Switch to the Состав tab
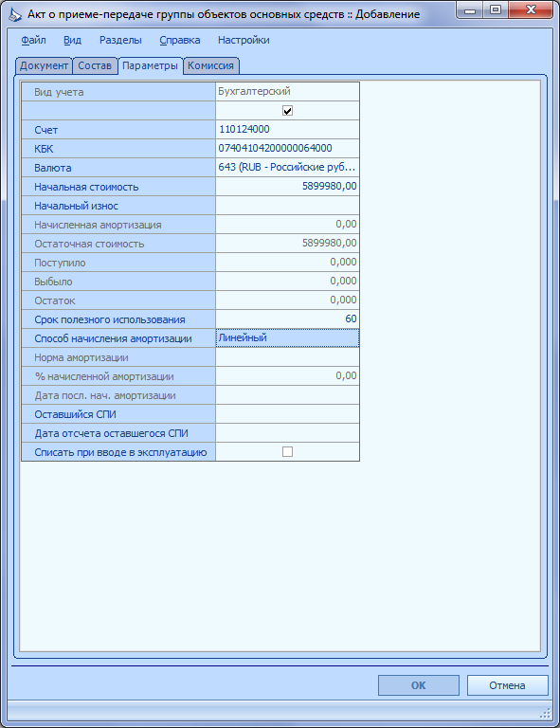This screenshot has height=728, width=560. point(95,65)
